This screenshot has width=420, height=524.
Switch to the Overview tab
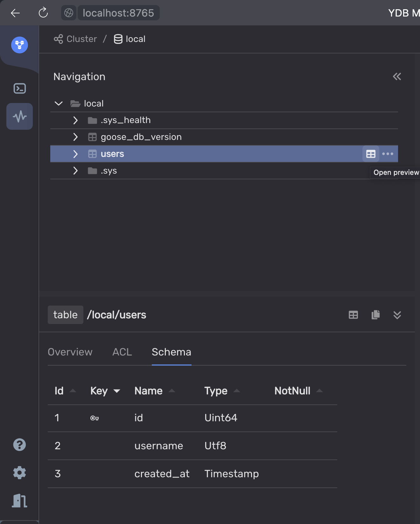pos(70,352)
